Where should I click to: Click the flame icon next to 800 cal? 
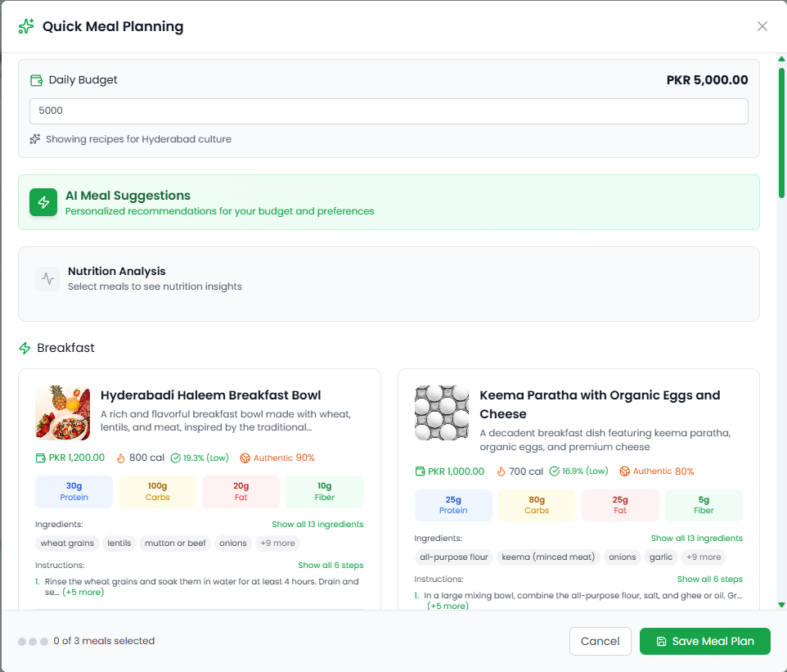point(120,458)
